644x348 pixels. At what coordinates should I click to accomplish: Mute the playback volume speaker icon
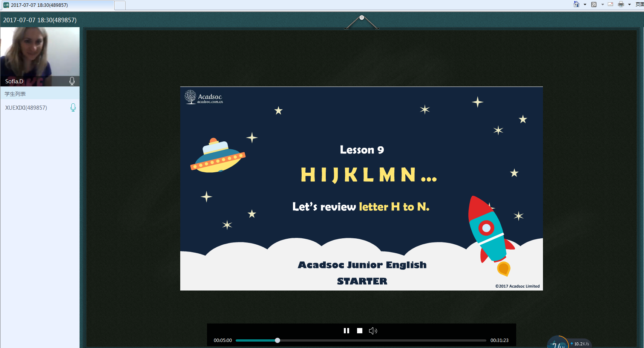[x=373, y=331]
